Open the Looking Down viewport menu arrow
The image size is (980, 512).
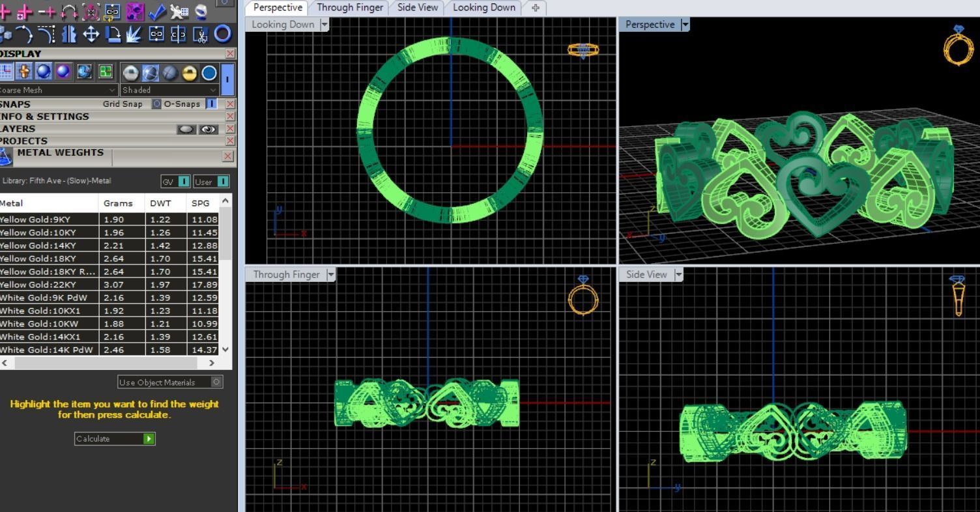tap(324, 24)
